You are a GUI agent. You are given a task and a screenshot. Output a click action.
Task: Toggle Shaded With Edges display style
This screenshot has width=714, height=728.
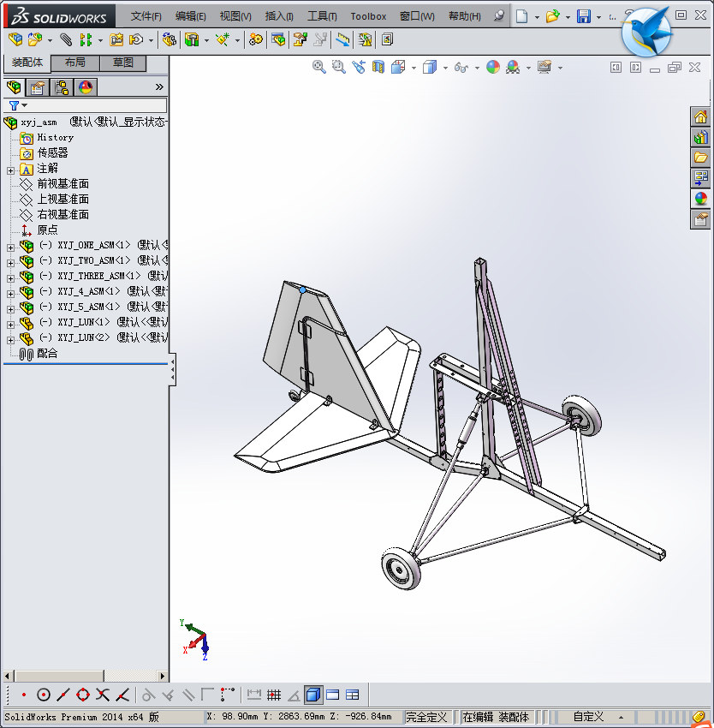pos(313,695)
